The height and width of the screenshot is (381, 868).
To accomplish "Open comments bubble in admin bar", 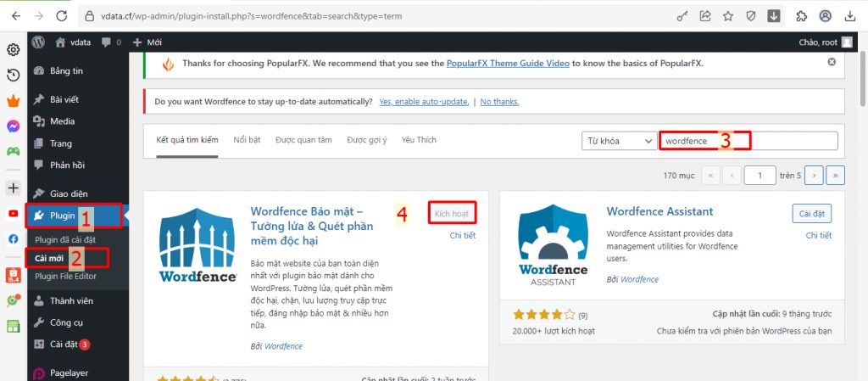I will (x=111, y=42).
